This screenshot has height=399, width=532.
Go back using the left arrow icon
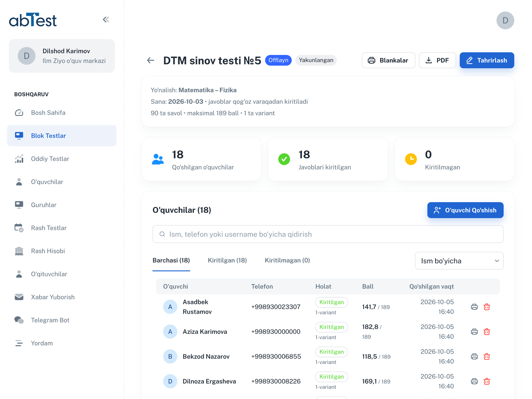(151, 60)
